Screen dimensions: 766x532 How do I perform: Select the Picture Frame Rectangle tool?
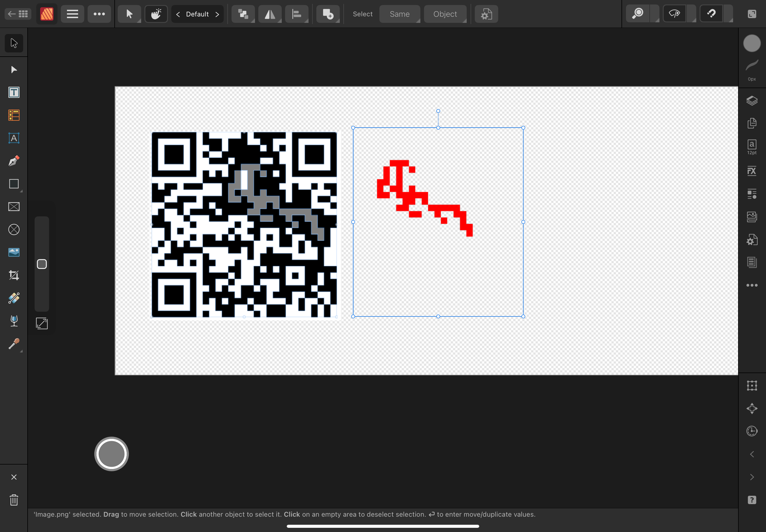(x=14, y=207)
